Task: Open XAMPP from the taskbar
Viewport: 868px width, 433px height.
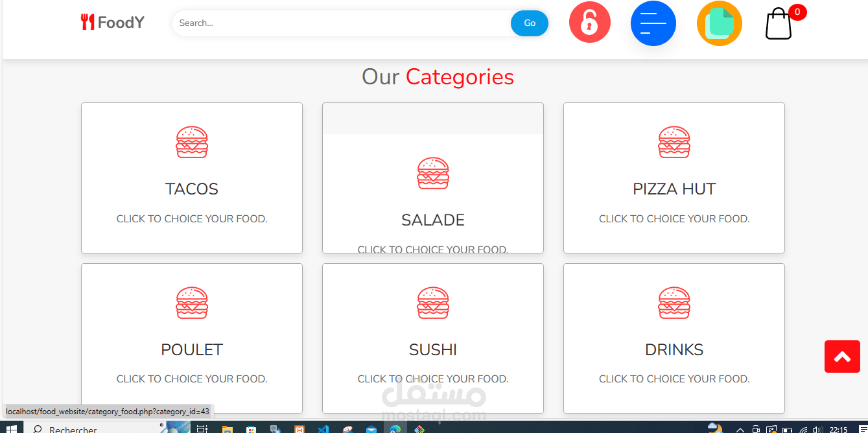Action: (x=299, y=428)
